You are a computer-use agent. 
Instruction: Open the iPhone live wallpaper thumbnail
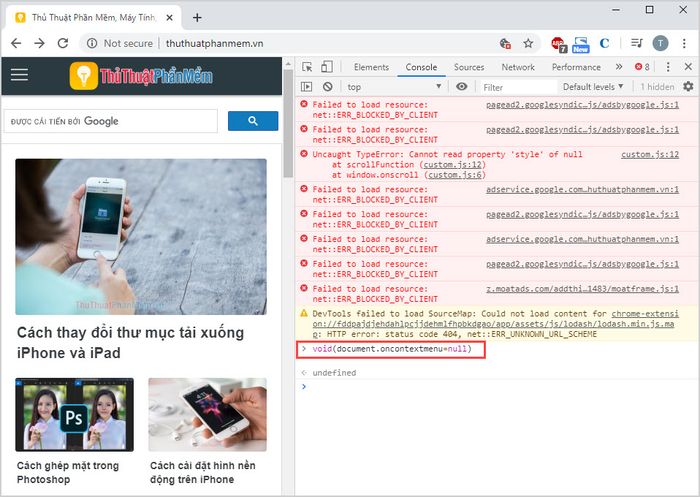[x=208, y=414]
